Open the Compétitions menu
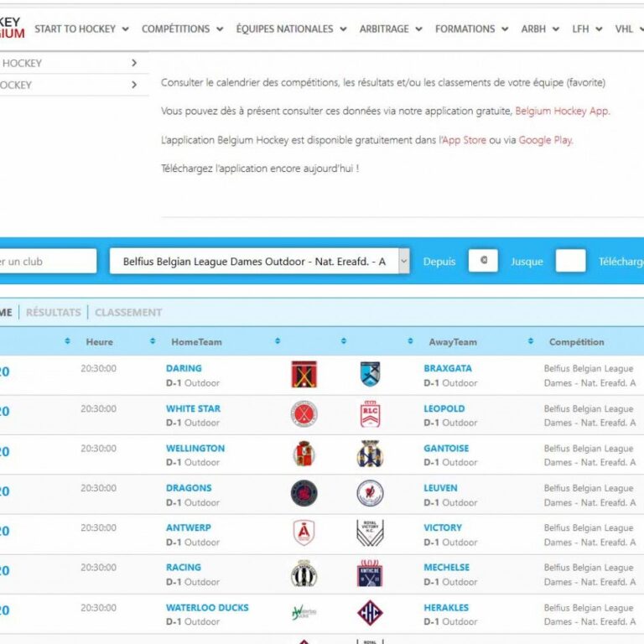644x644 pixels. click(x=182, y=29)
